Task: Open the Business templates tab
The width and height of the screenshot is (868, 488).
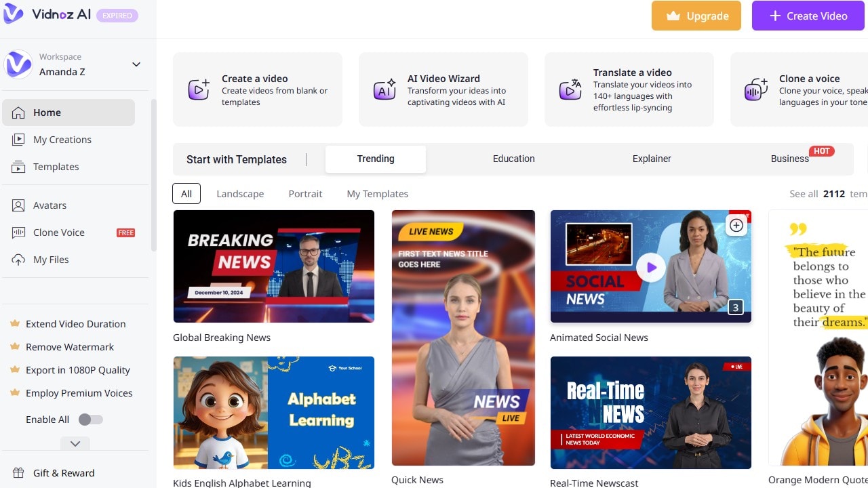Action: pyautogui.click(x=789, y=159)
